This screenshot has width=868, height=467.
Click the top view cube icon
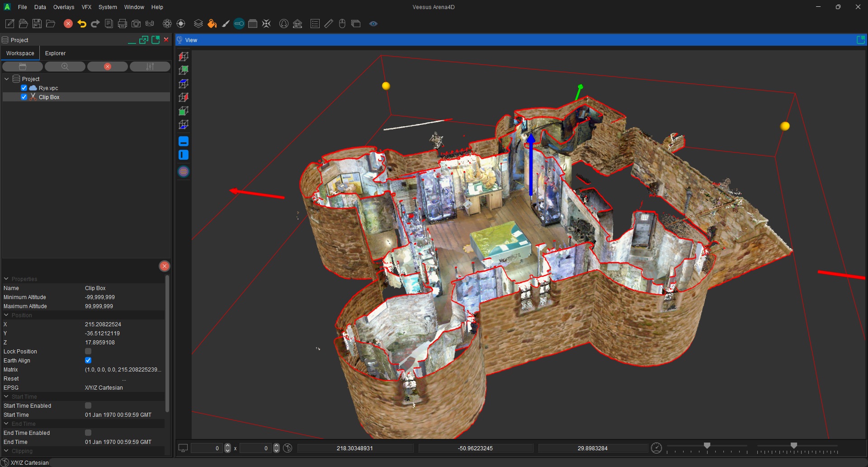(x=183, y=84)
